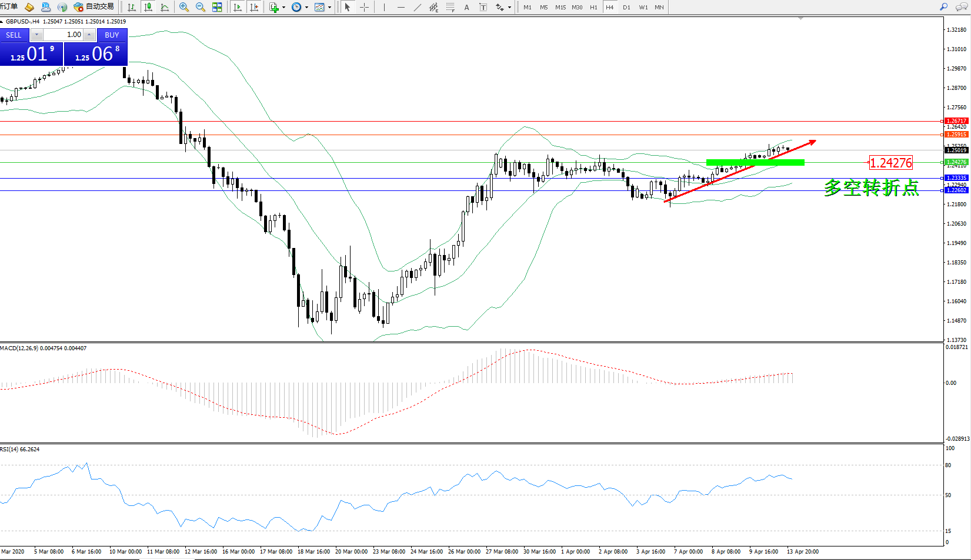The height and width of the screenshot is (560, 971).
Task: Toggle chart auto scroll
Action: [x=238, y=7]
